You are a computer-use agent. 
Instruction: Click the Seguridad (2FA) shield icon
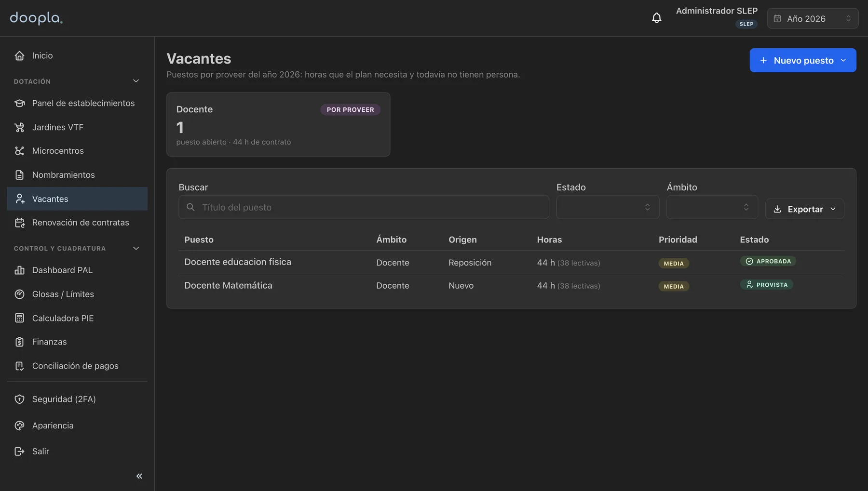tap(19, 399)
